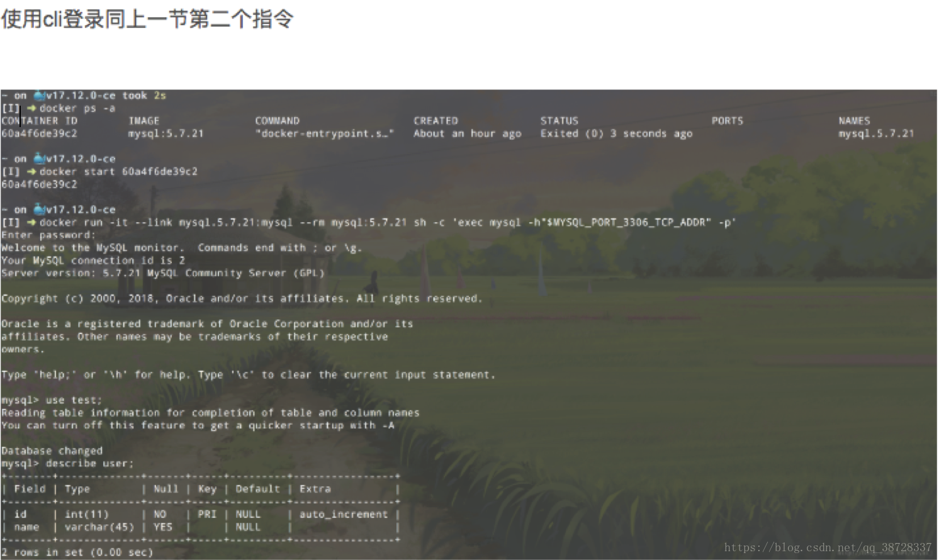Click the 'Key' table header
Screen dimensions: 939x560
pyautogui.click(x=207, y=489)
